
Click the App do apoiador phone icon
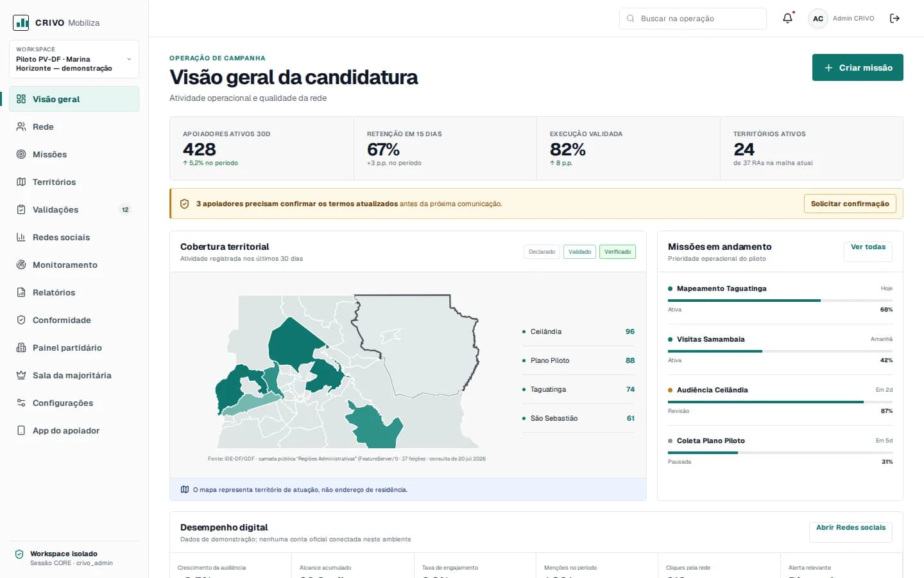click(21, 430)
